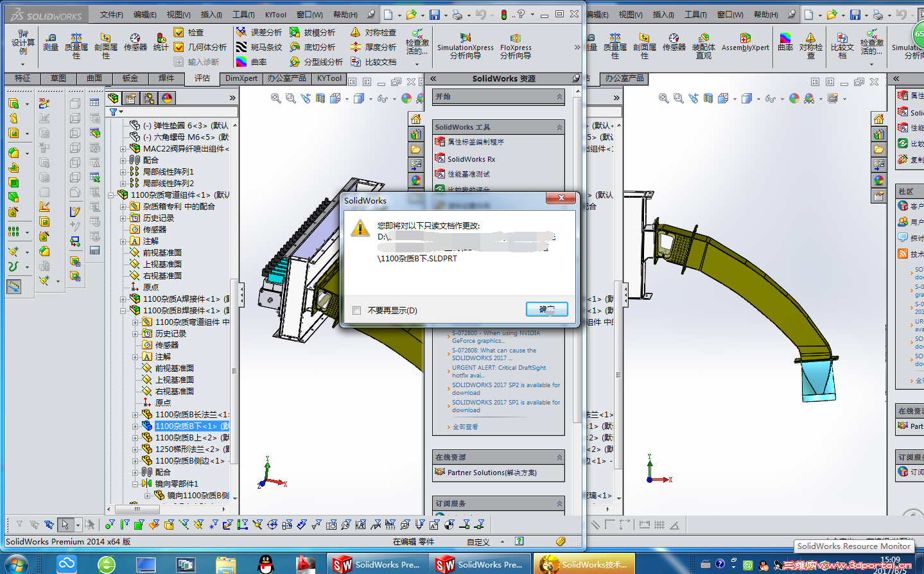Open 性能基准测试 performance benchmark link

[469, 174]
